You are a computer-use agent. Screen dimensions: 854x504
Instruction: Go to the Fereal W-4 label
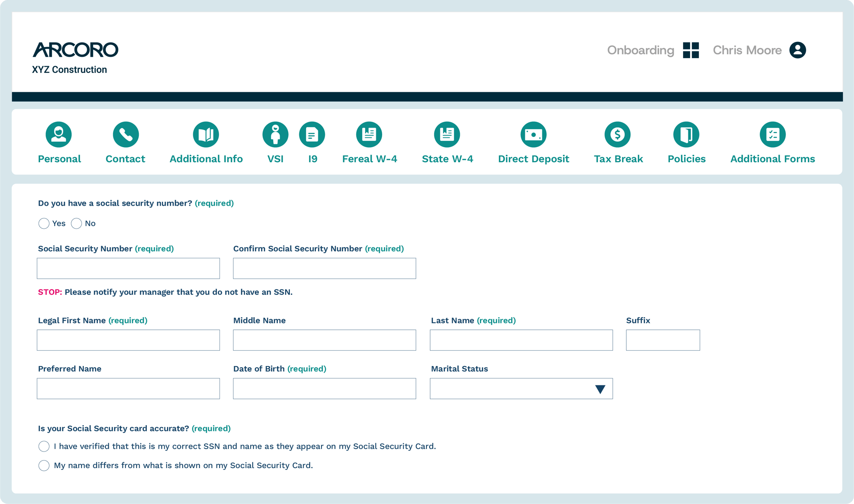[x=370, y=159]
